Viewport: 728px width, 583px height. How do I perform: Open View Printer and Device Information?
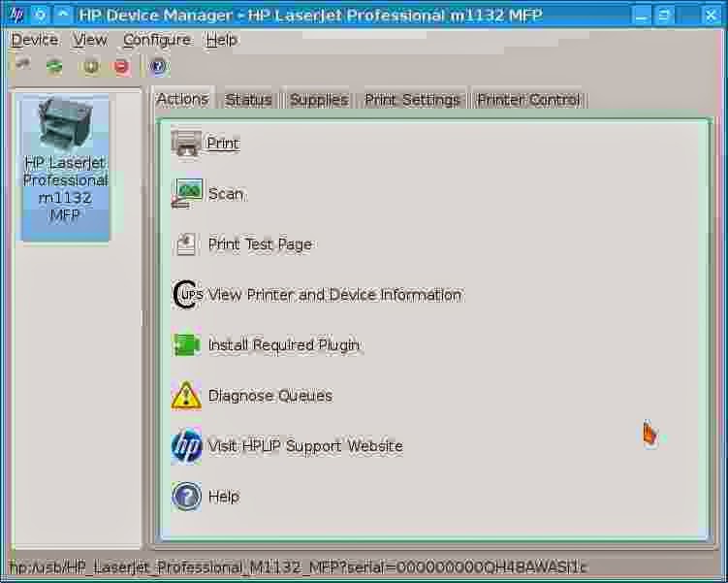(334, 295)
